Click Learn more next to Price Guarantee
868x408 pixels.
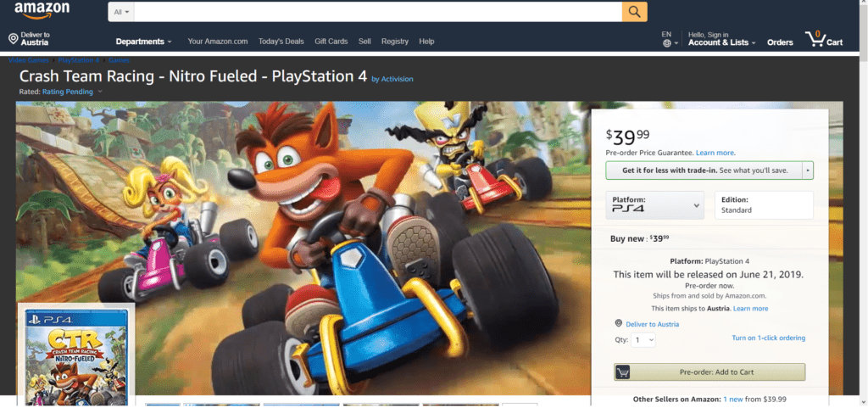pos(715,153)
